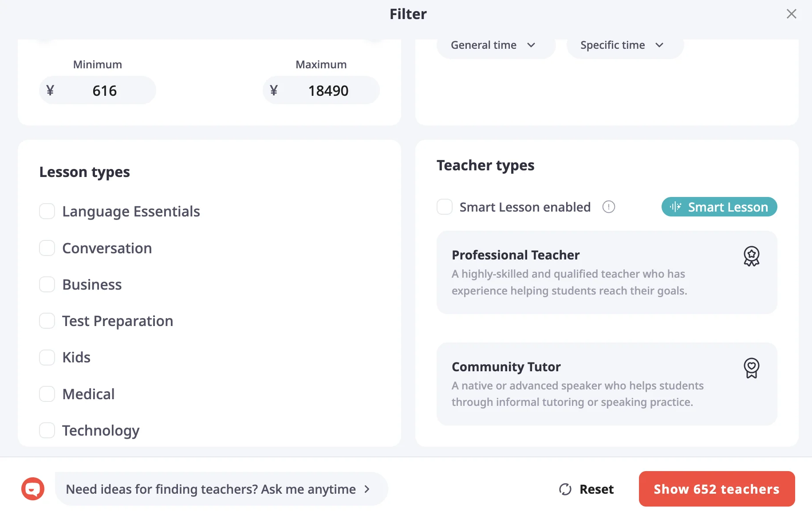The height and width of the screenshot is (511, 812).
Task: Check the Medical checkbox
Action: [x=47, y=394]
